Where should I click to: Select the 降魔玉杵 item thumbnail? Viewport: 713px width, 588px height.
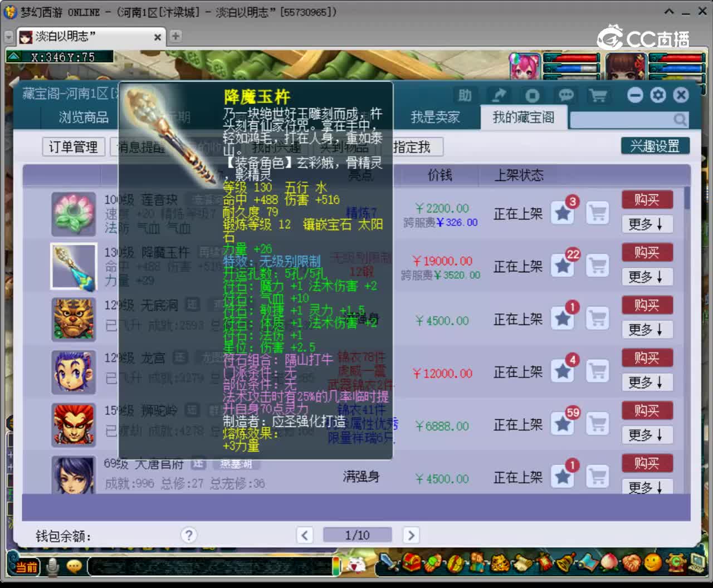pos(74,266)
